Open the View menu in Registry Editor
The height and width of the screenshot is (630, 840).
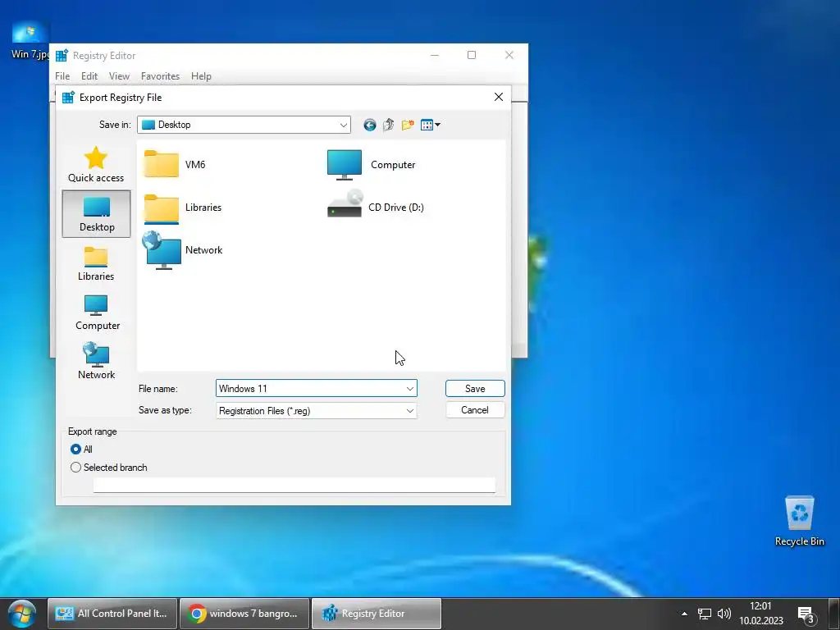pos(119,76)
